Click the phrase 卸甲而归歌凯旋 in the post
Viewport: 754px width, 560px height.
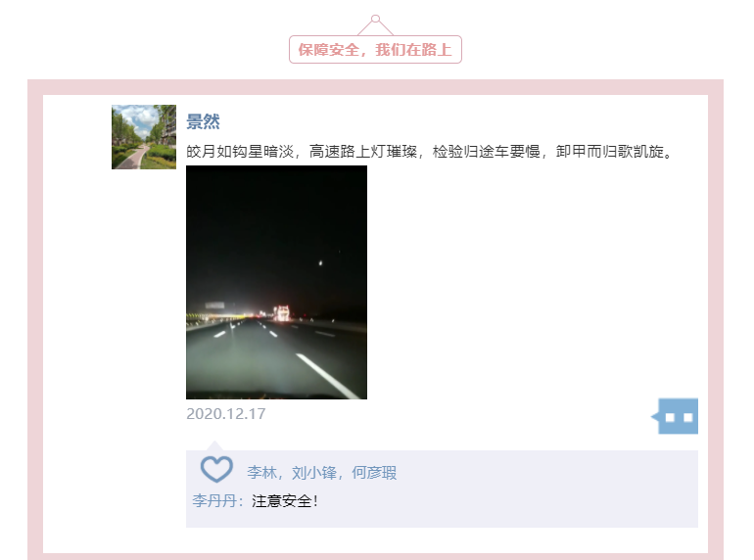pos(610,152)
